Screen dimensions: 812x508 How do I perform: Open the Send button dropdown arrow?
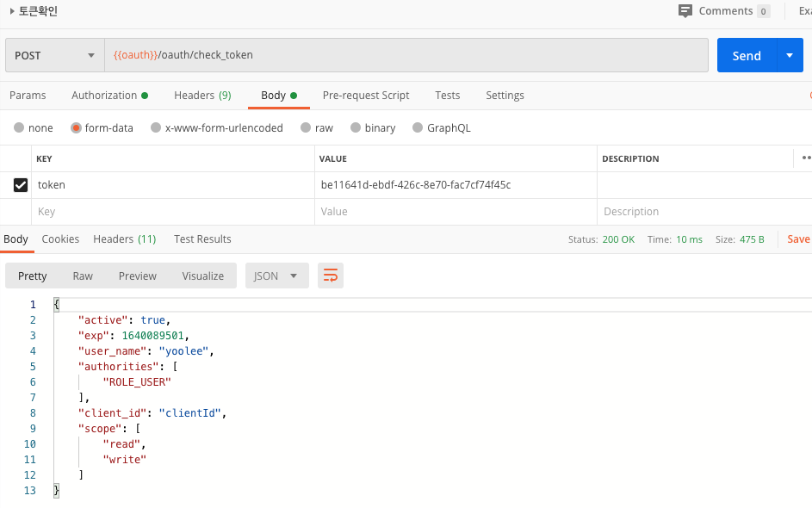[x=790, y=55]
